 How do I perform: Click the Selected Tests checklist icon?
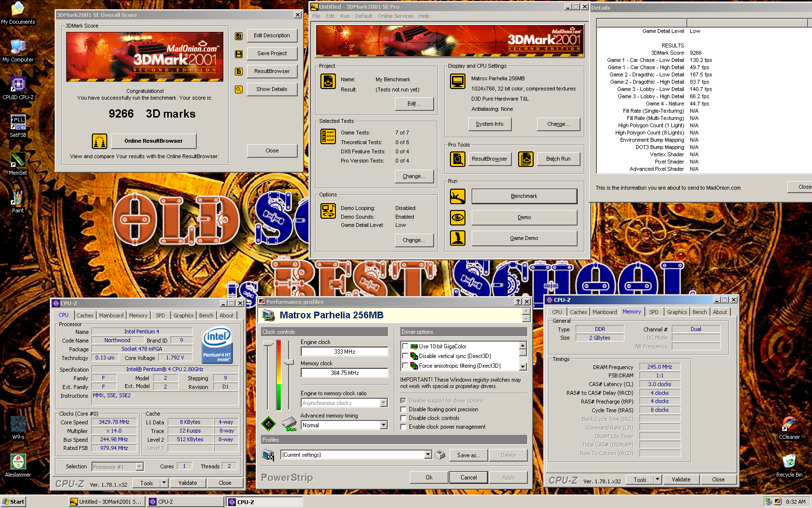click(x=328, y=136)
